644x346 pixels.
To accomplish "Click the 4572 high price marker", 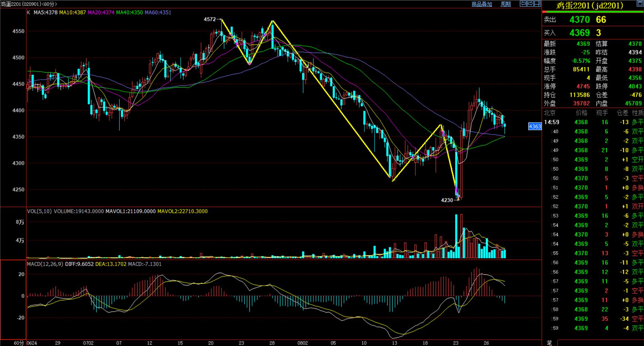I will pos(210,19).
